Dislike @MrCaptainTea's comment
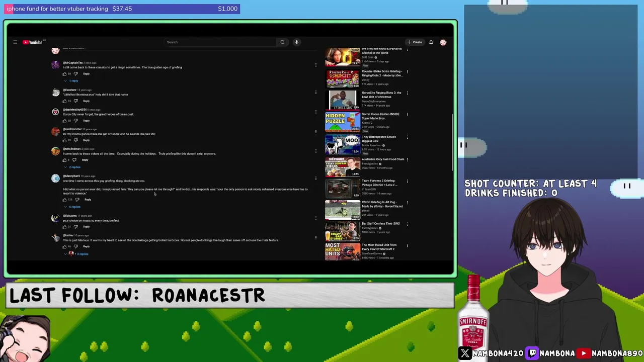Screen dimensions: 644x362 click(x=76, y=74)
